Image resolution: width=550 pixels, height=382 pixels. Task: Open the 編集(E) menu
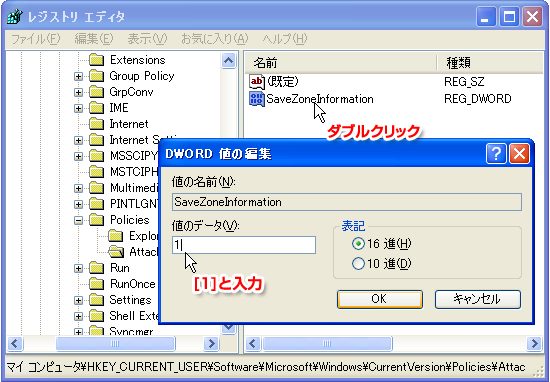point(94,39)
